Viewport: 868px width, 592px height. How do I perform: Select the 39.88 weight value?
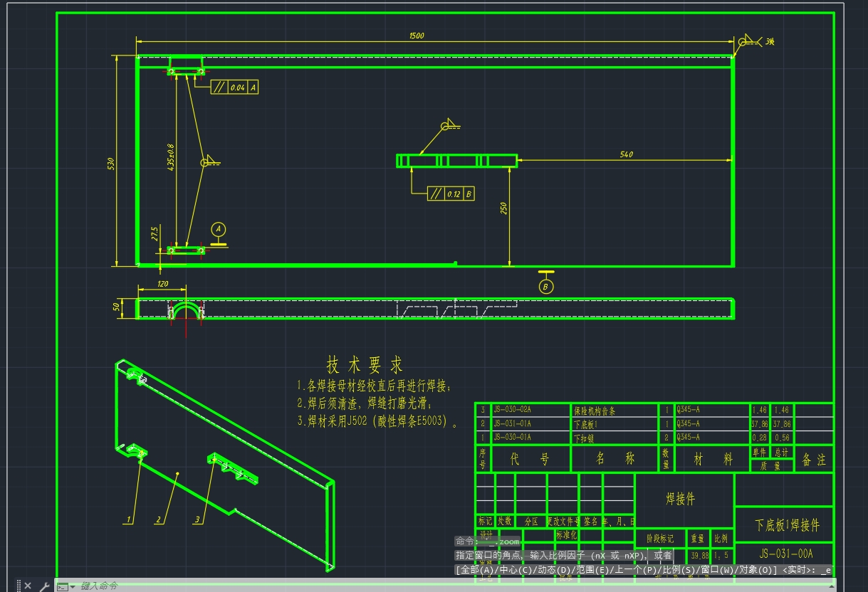(x=699, y=556)
